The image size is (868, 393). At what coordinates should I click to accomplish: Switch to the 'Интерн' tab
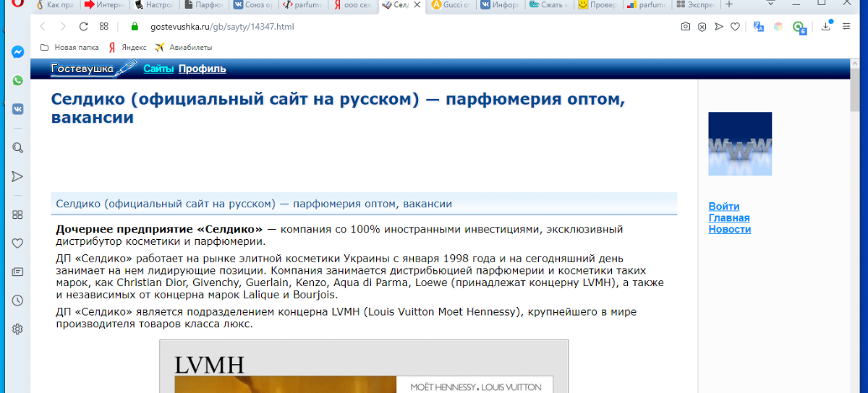(x=103, y=4)
